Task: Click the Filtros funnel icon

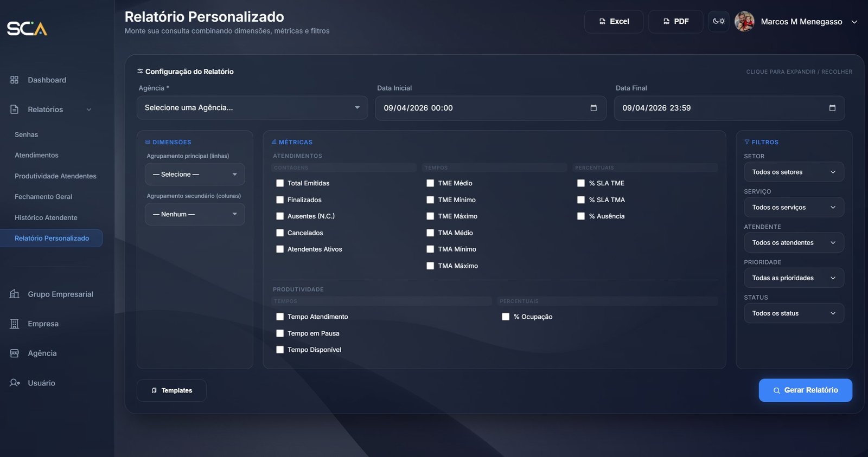Action: pos(747,142)
